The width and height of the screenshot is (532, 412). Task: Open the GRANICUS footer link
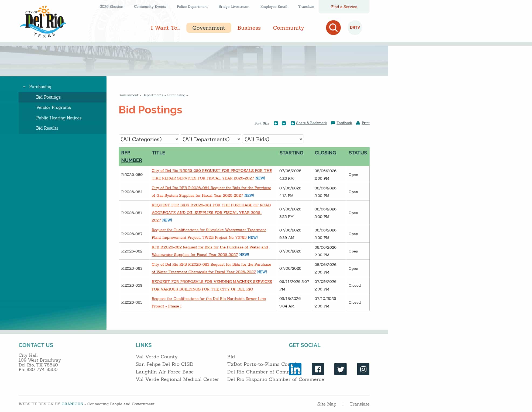coord(72,404)
